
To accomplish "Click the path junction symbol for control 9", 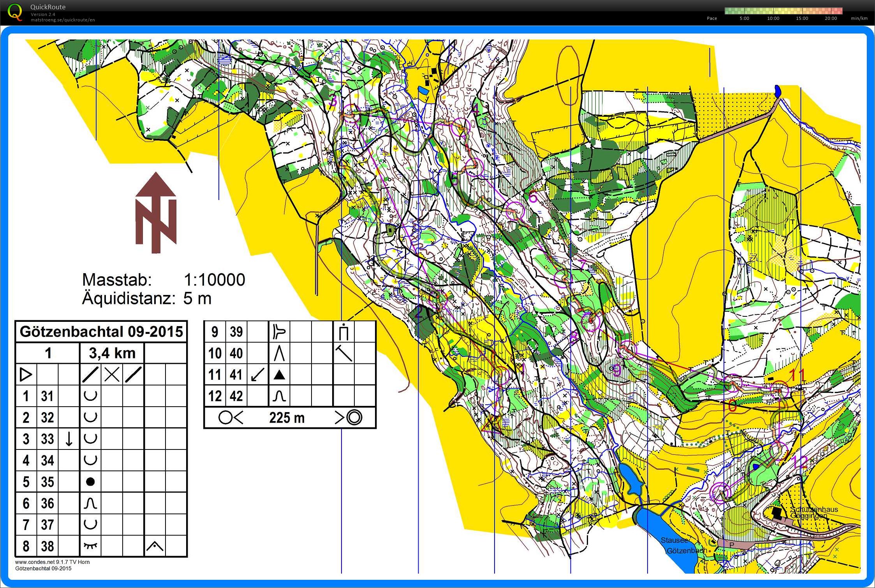I will click(x=279, y=332).
